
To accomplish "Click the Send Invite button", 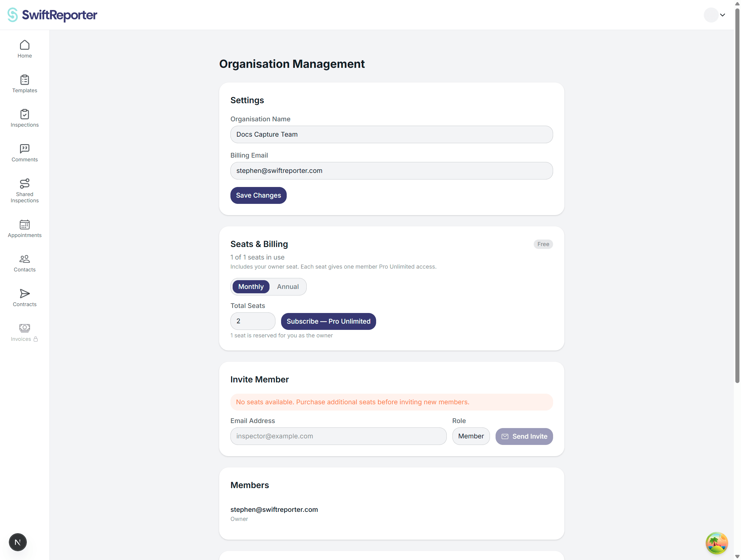I will pos(524,436).
